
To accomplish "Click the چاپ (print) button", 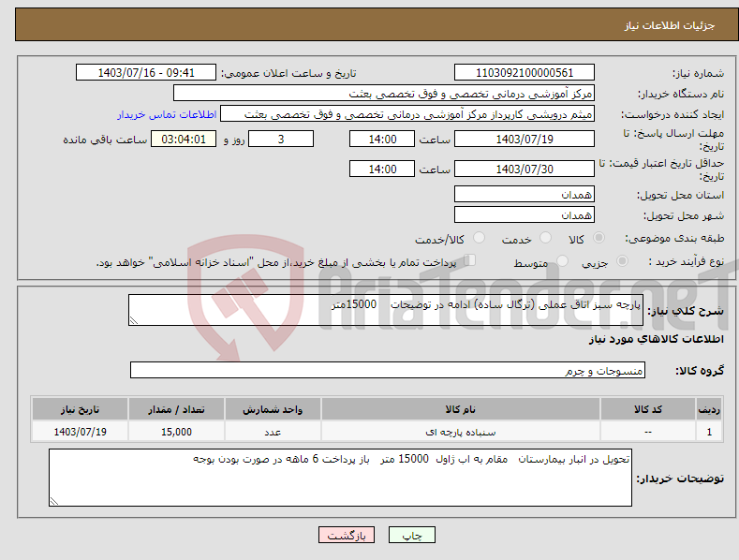I will (411, 535).
